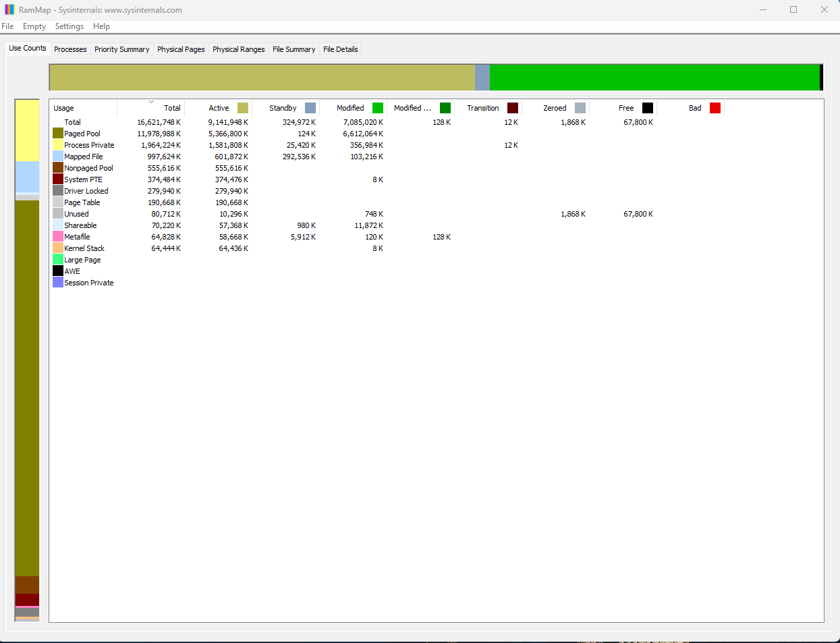Click the Modified green swatch in the header row

[x=377, y=107]
